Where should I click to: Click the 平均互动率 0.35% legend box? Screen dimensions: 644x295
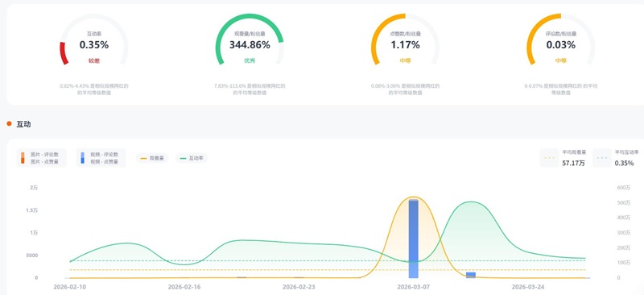click(x=616, y=158)
